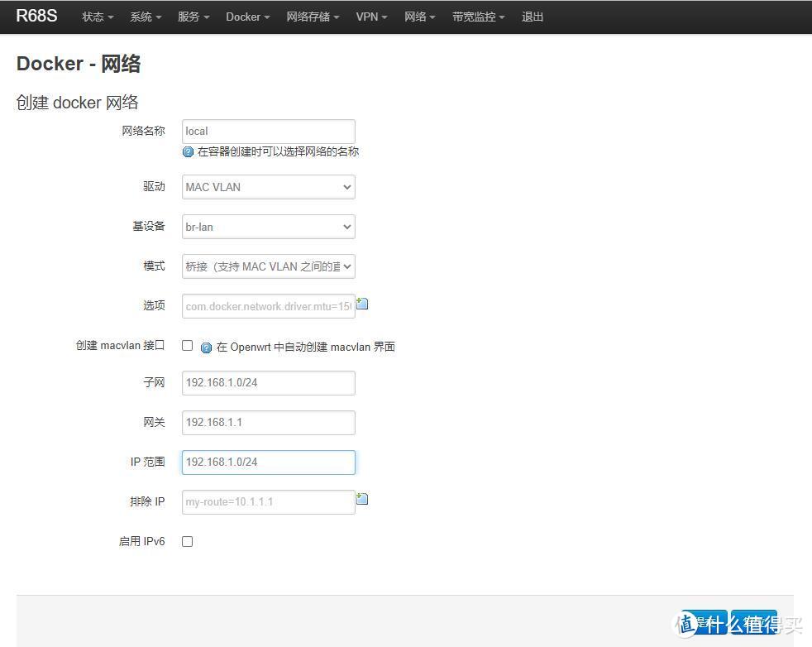Open the Docker menu in navbar
812x647 pixels.
pos(247,17)
